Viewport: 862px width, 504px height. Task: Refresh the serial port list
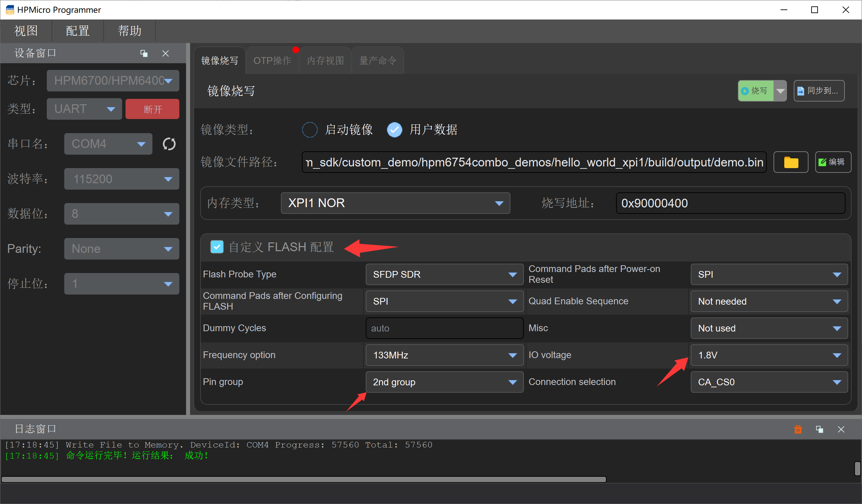click(x=169, y=144)
